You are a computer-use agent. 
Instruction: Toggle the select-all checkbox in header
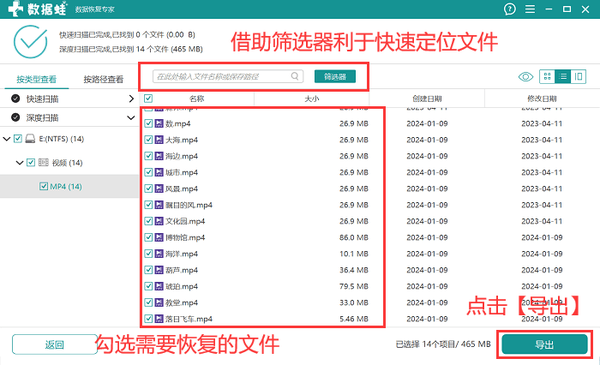click(148, 99)
